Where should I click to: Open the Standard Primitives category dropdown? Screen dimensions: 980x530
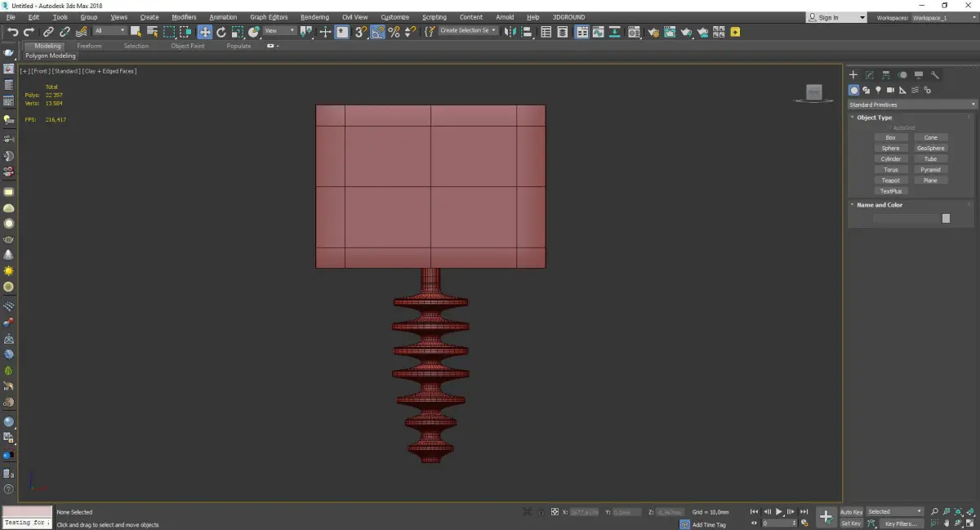pyautogui.click(x=912, y=105)
